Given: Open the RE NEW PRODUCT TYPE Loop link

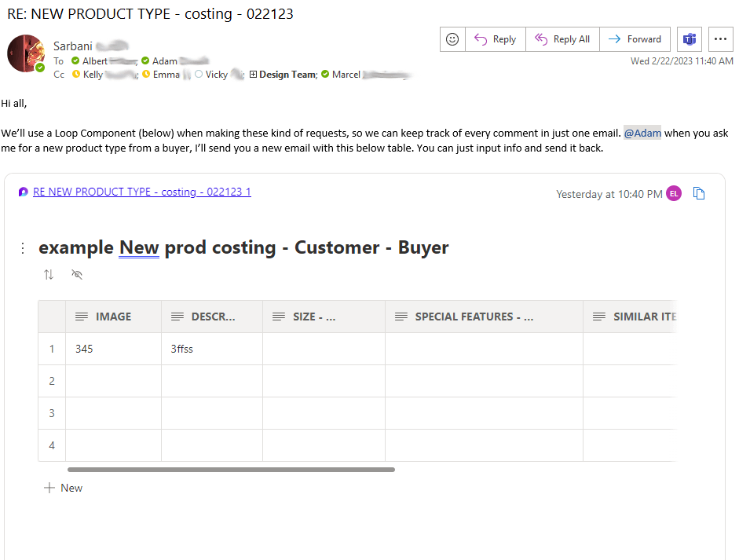Looking at the screenshot, I should [142, 192].
